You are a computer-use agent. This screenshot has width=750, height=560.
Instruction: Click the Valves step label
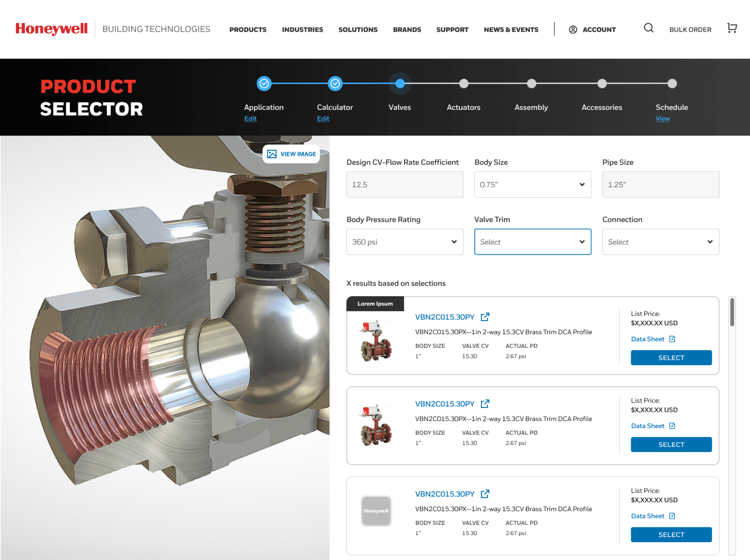point(400,107)
